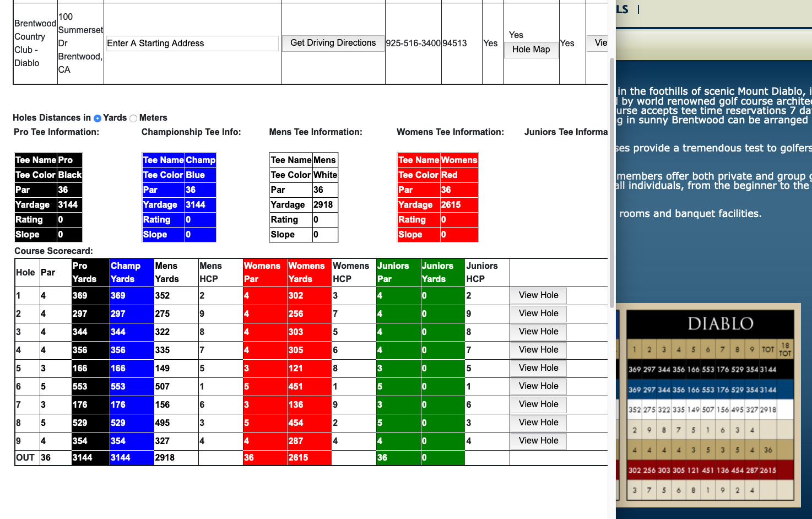The height and width of the screenshot is (519, 812).
Task: Click the Enter A Starting Address field
Action: pos(192,44)
